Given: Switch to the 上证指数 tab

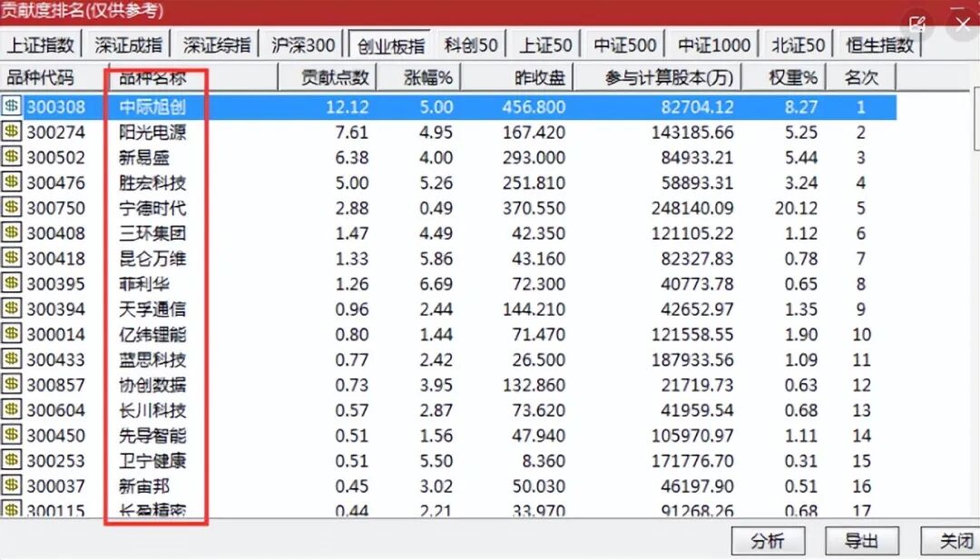Looking at the screenshot, I should click(x=41, y=44).
